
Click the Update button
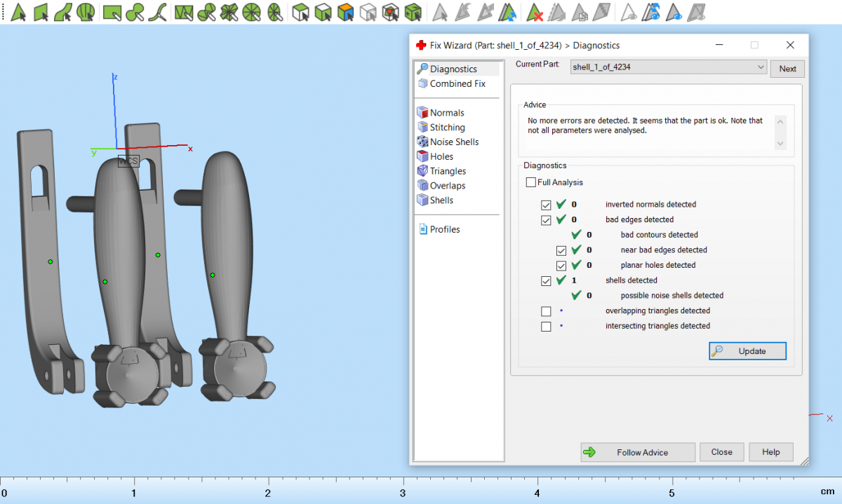747,351
